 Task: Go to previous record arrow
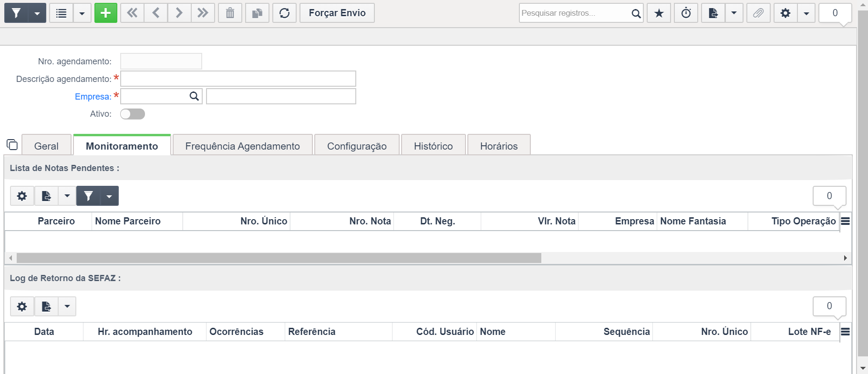[x=156, y=13]
